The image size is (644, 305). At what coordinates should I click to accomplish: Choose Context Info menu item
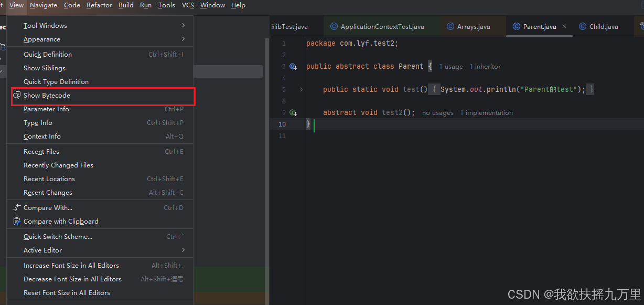[100, 136]
